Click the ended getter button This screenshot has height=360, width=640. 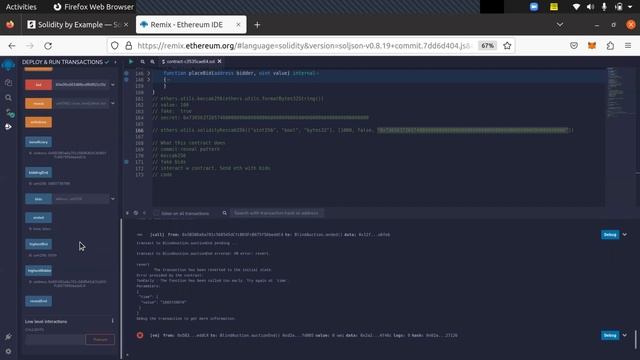point(38,218)
